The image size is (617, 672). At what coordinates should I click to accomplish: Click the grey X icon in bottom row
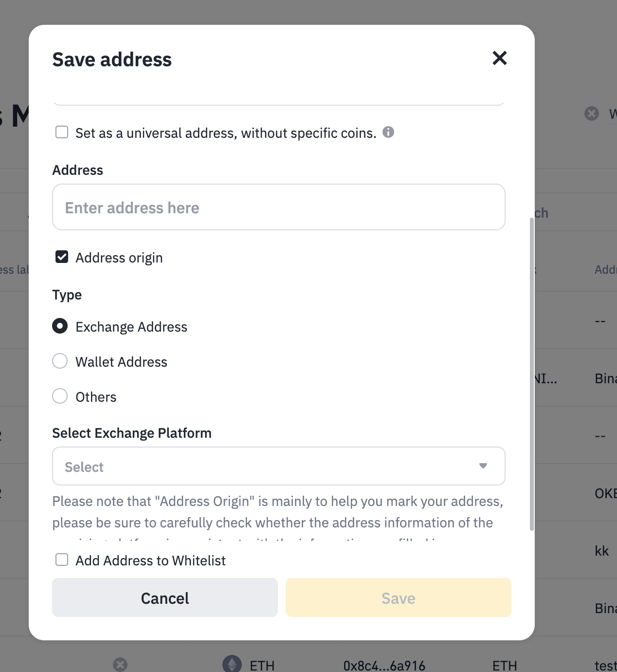coord(120,665)
